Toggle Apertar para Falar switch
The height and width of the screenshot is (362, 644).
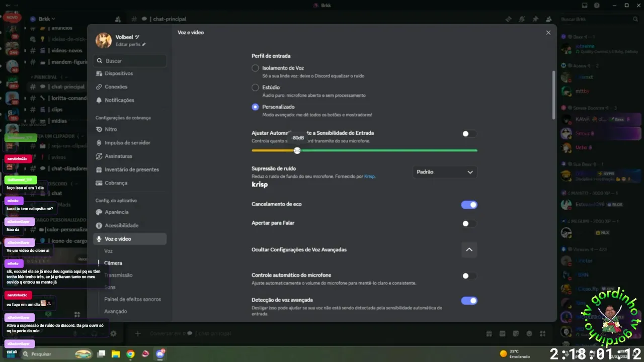click(x=469, y=224)
